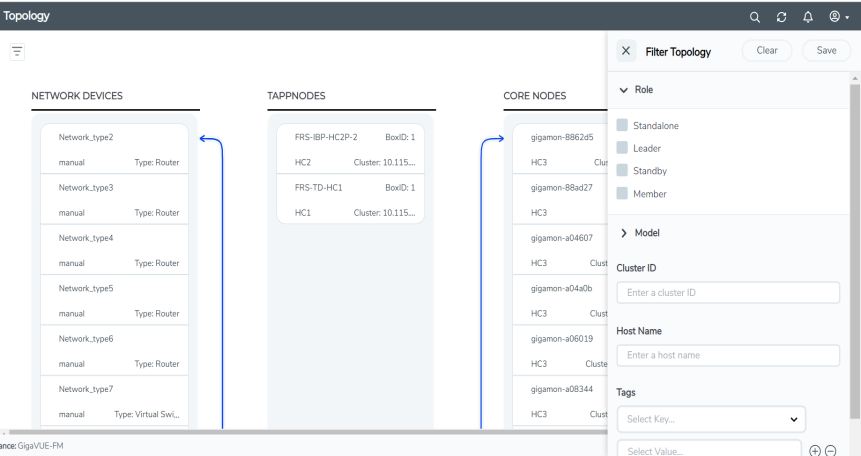
Task: Select the Member role checkbox
Action: pyautogui.click(x=623, y=193)
